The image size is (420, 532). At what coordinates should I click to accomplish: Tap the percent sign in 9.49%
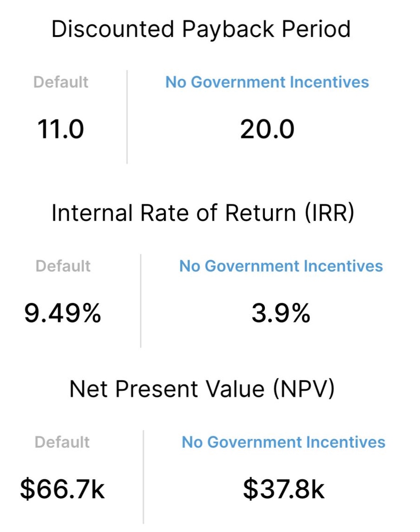coord(92,313)
